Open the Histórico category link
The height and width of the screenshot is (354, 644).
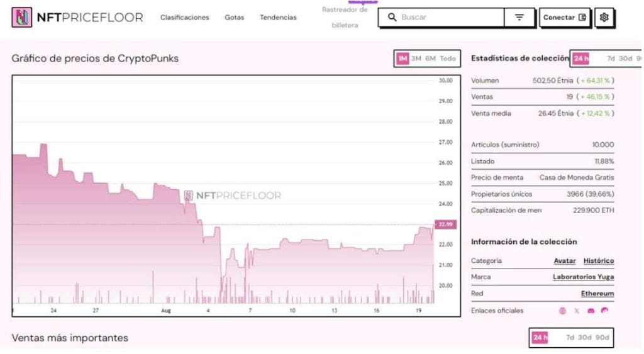point(599,261)
